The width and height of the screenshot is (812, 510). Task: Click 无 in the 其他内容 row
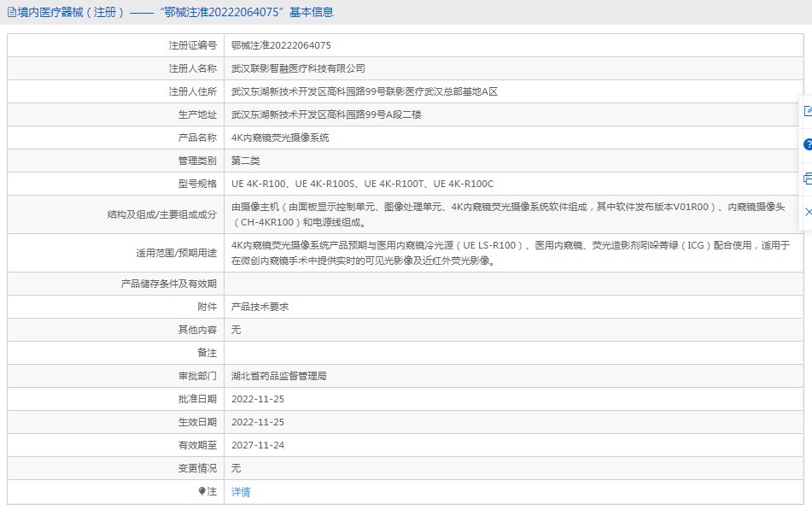point(237,330)
